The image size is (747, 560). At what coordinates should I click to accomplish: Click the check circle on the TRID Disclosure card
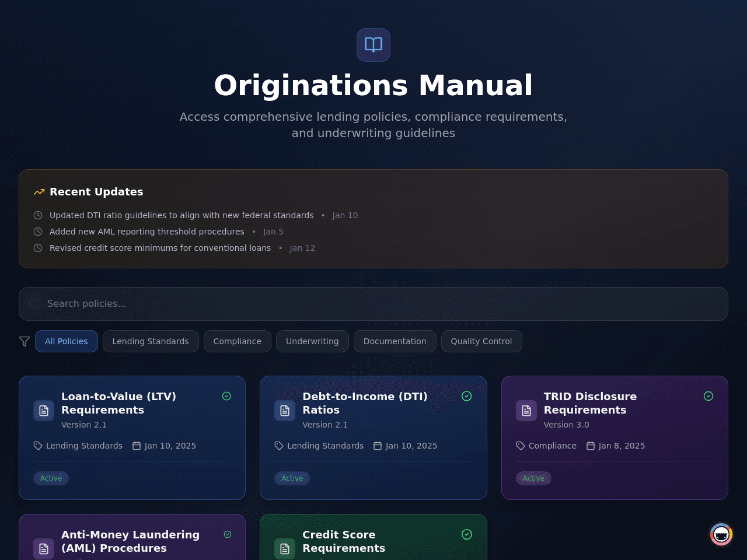point(708,396)
